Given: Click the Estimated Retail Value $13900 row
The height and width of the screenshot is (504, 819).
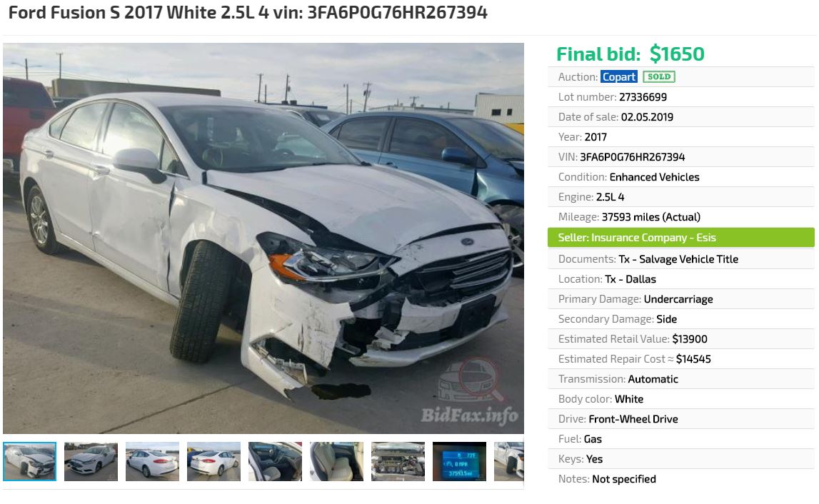Looking at the screenshot, I should click(681, 339).
